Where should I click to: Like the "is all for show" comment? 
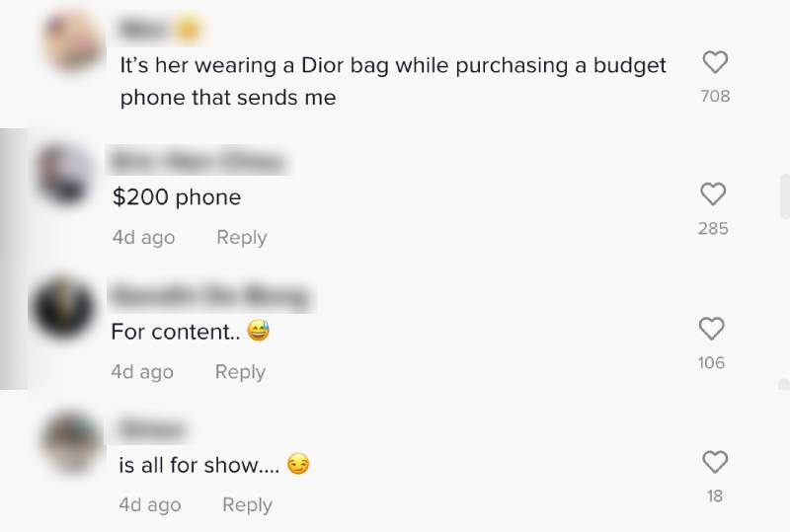point(714,462)
